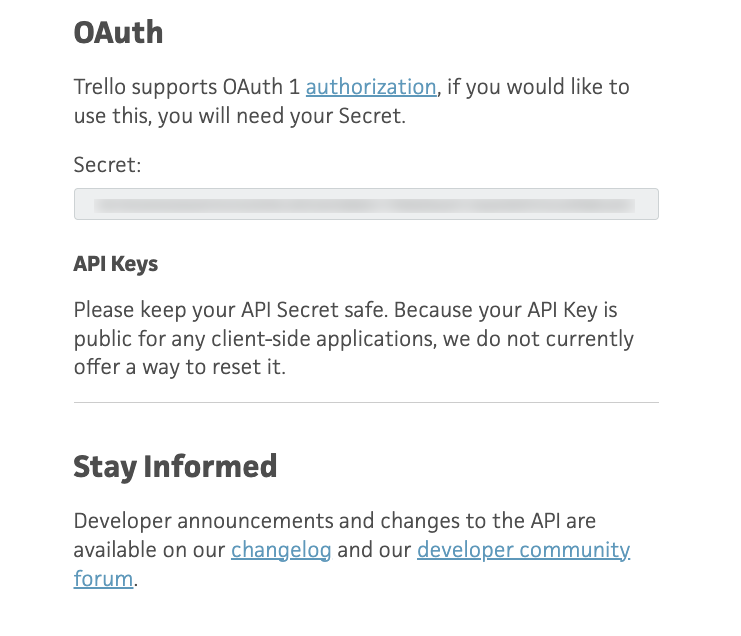Click the word "Trello" in the first paragraph

pos(100,87)
